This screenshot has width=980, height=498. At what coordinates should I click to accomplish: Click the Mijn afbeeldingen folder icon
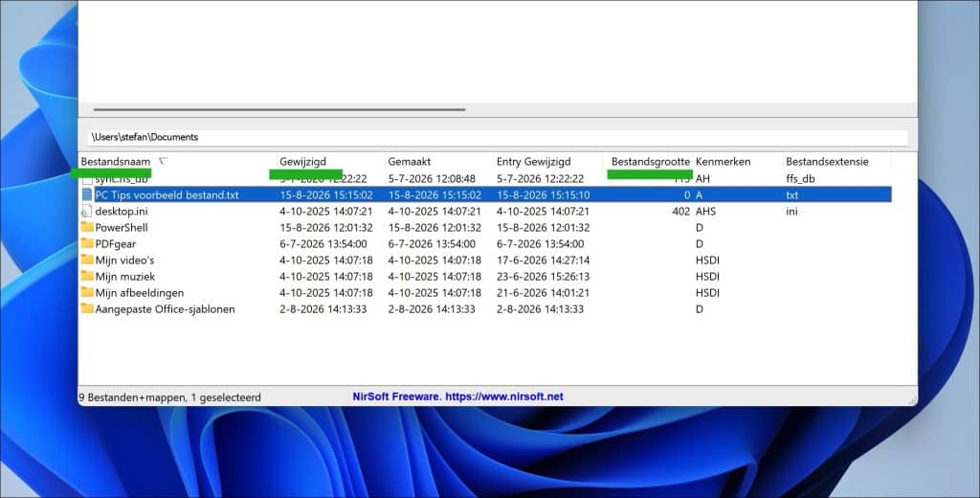click(87, 292)
